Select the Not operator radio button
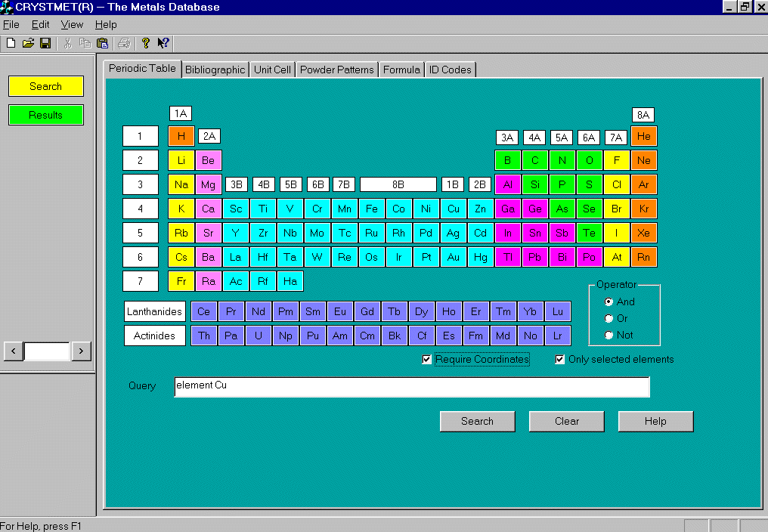The width and height of the screenshot is (768, 532). coord(609,335)
